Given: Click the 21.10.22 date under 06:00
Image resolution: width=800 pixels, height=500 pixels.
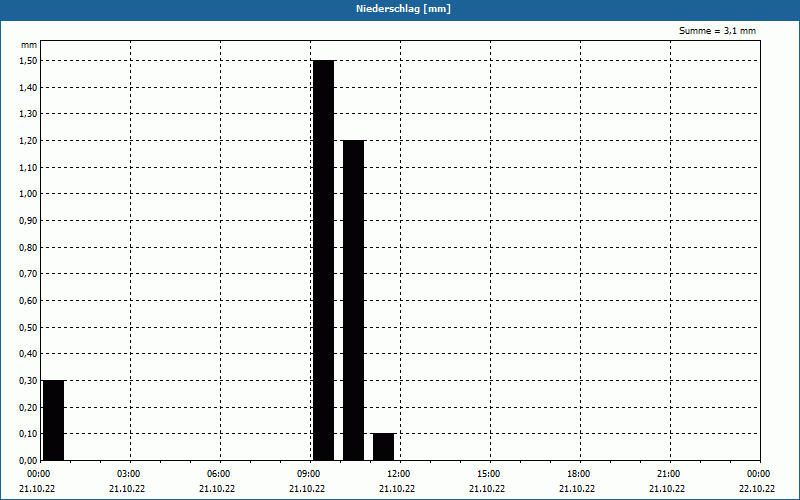Looking at the screenshot, I should pos(217,489).
